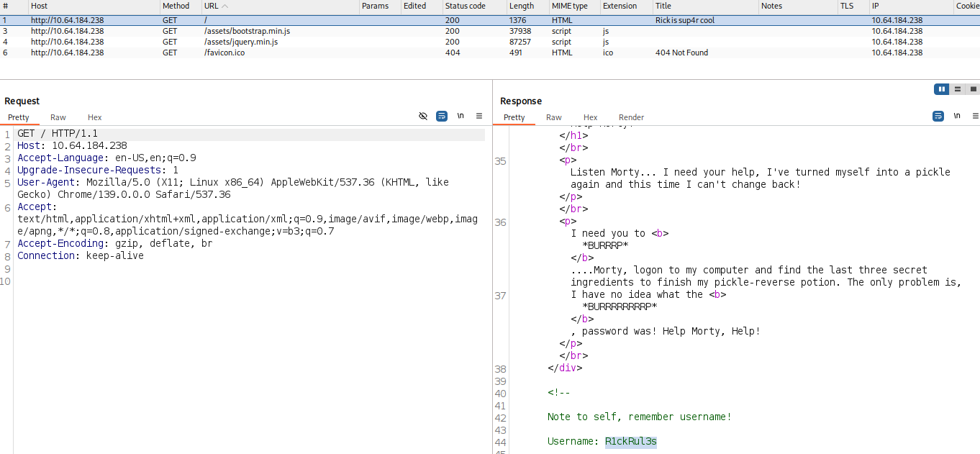
Task: Toggle hidden request details eye icon
Action: point(423,116)
